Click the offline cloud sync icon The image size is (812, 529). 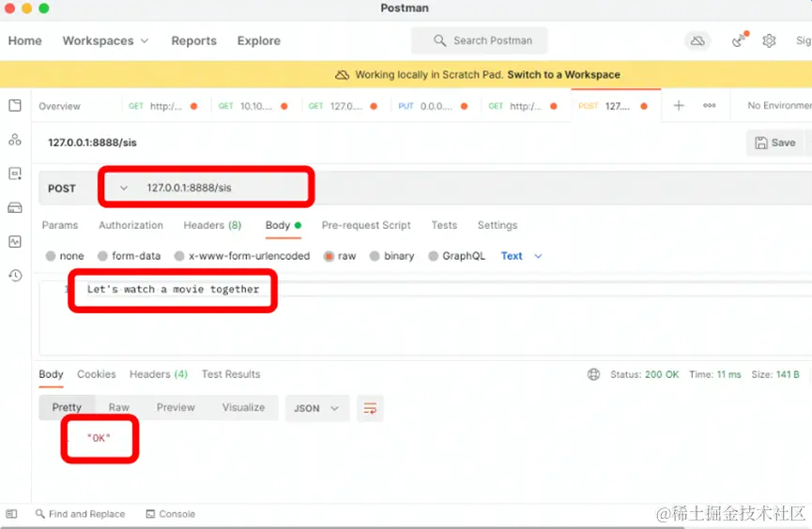tap(697, 40)
